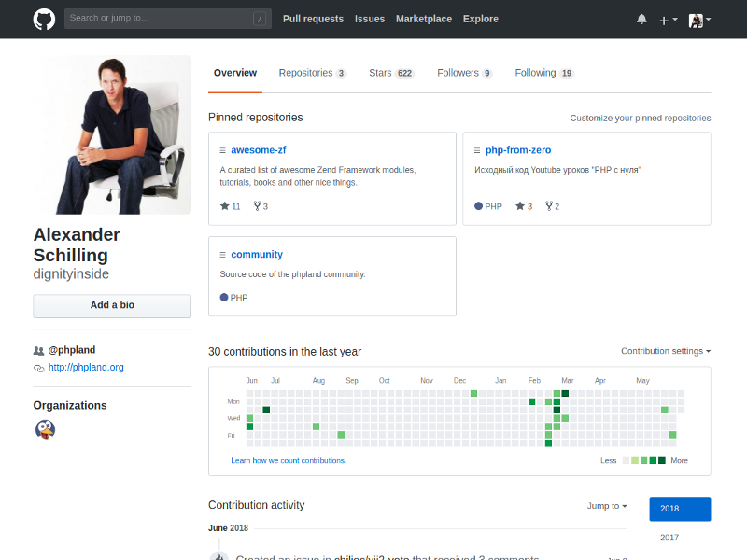Click the GitHub Octocat logo
The width and height of the screenshot is (747, 560).
[x=44, y=19]
